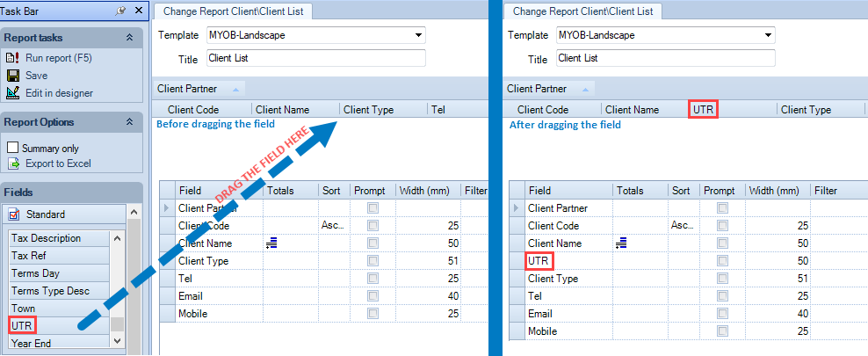Viewport: 868px width, 356px height.
Task: Select Terms Type Desc in the field list
Action: (59, 291)
